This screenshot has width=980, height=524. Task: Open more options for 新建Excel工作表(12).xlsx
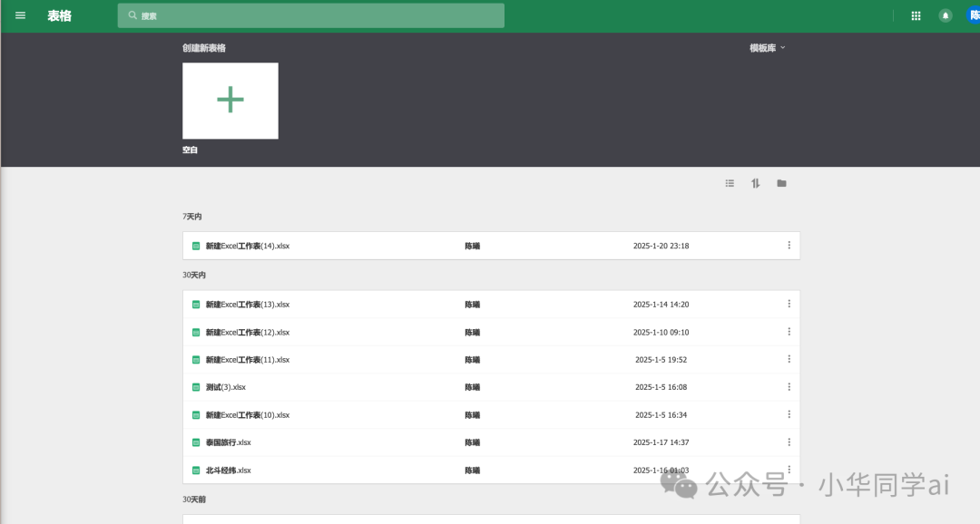789,332
